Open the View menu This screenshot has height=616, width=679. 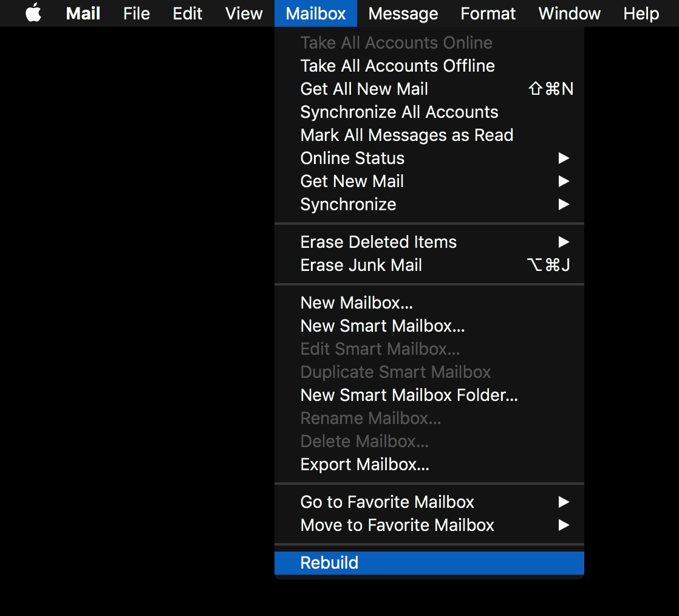coord(244,13)
